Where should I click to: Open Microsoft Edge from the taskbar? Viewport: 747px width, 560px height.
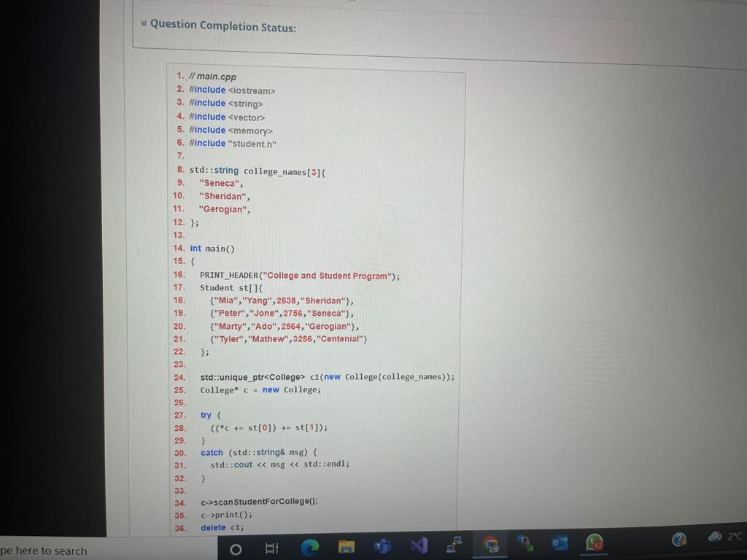click(309, 546)
